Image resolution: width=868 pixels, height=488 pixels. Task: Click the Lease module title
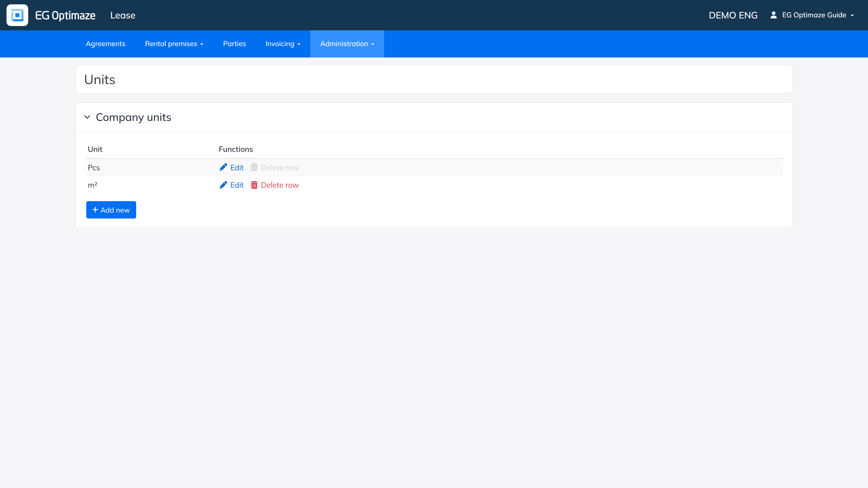click(x=123, y=15)
